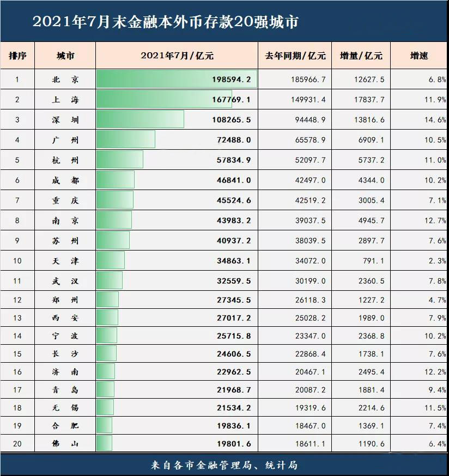Image resolution: width=449 pixels, height=476 pixels.
Task: Select city cell 长沙
Action: pyautogui.click(x=65, y=353)
